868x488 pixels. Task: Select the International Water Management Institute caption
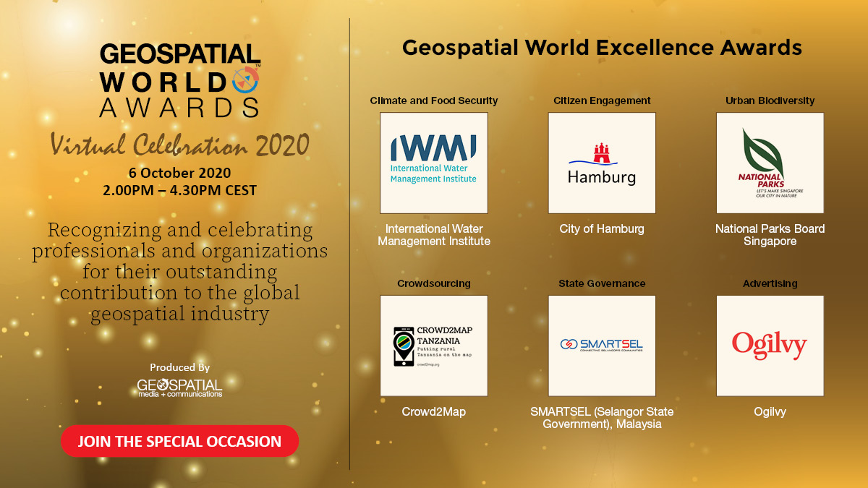pos(433,235)
